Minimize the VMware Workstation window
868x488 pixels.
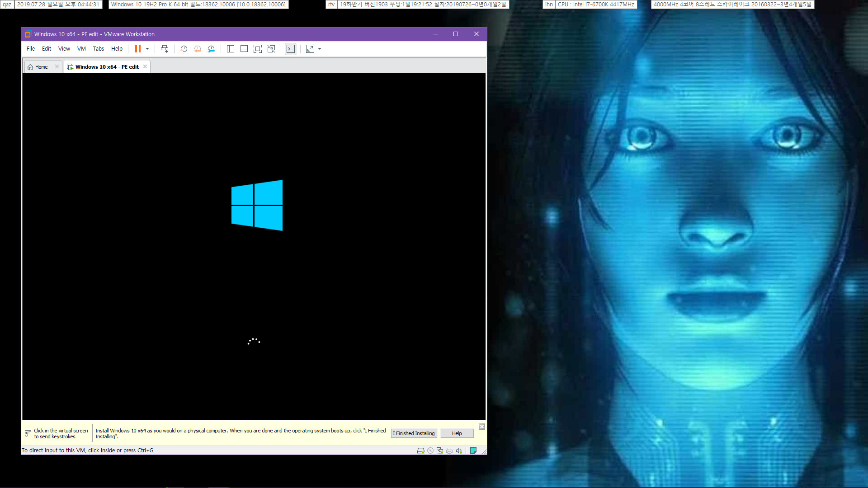(x=435, y=34)
